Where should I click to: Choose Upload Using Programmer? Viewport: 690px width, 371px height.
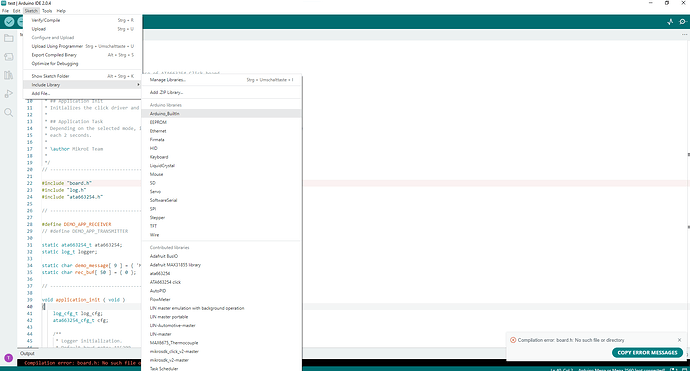pyautogui.click(x=82, y=46)
